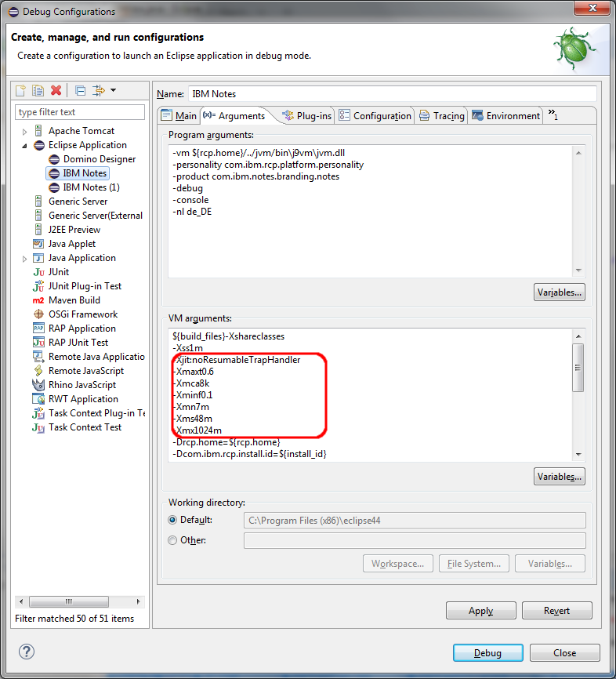Switch to the Plug-ins tab

click(306, 116)
